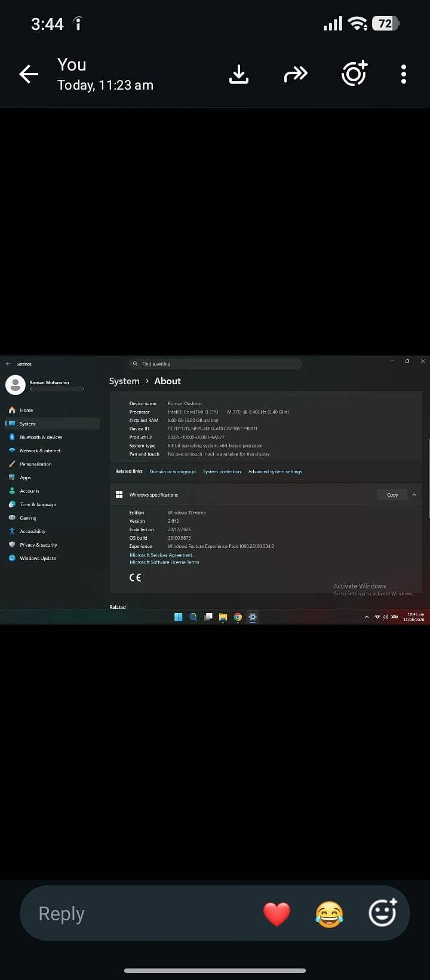The image size is (430, 980).
Task: Click the Windows 11 Home edition text
Action: click(x=187, y=513)
